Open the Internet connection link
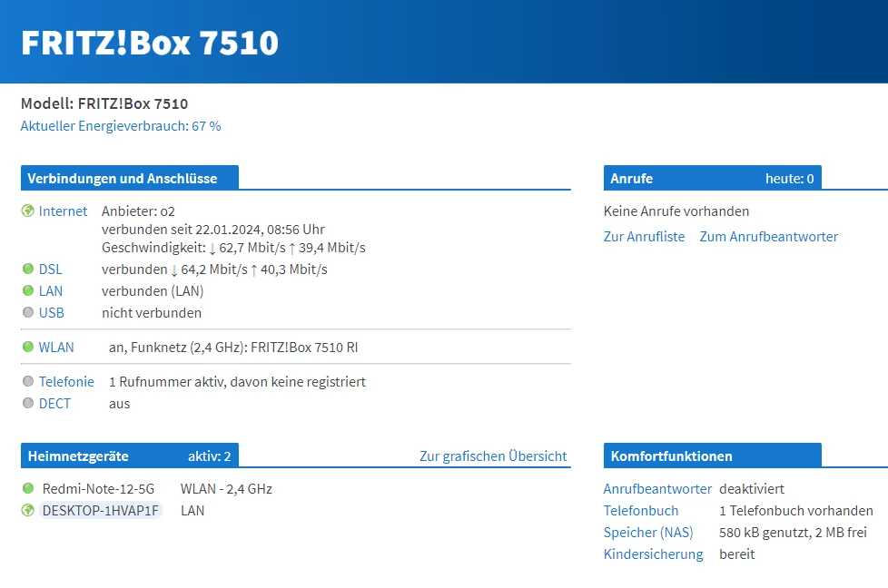Image resolution: width=888 pixels, height=588 pixels. (x=63, y=211)
